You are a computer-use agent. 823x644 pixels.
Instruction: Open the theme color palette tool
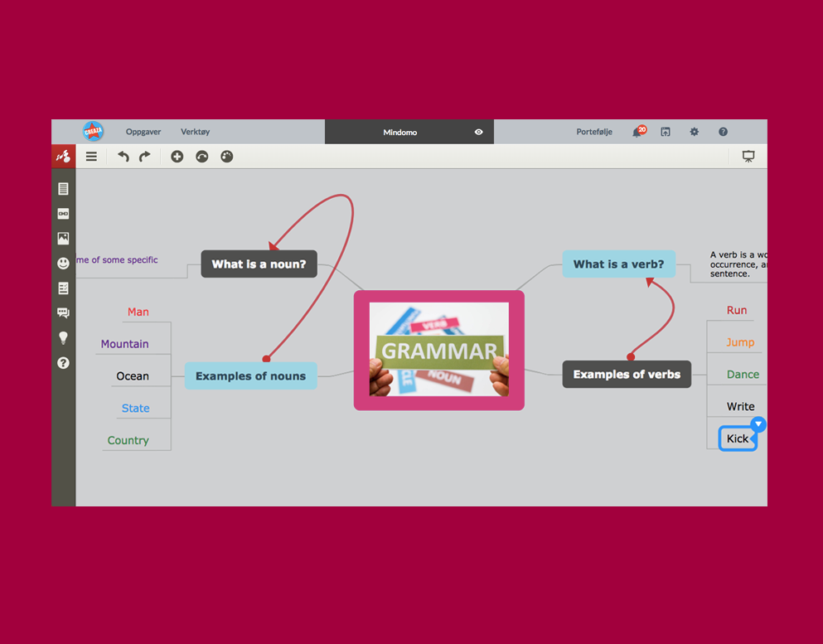pos(226,157)
